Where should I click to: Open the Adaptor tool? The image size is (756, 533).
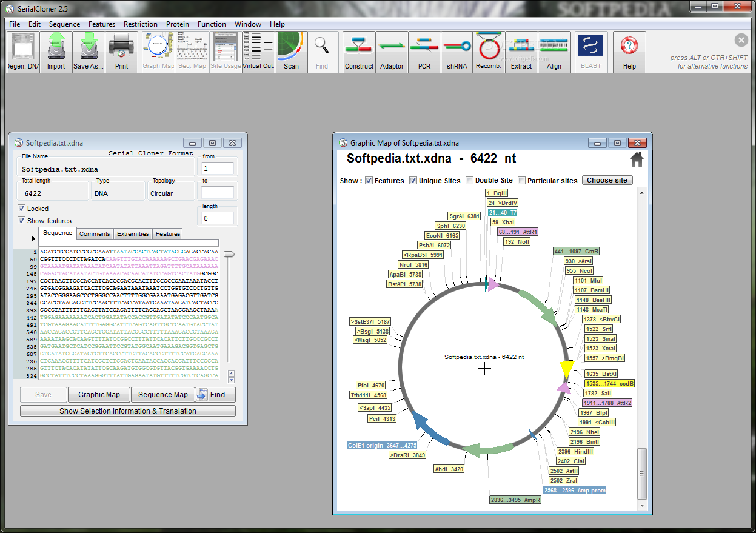click(x=392, y=52)
